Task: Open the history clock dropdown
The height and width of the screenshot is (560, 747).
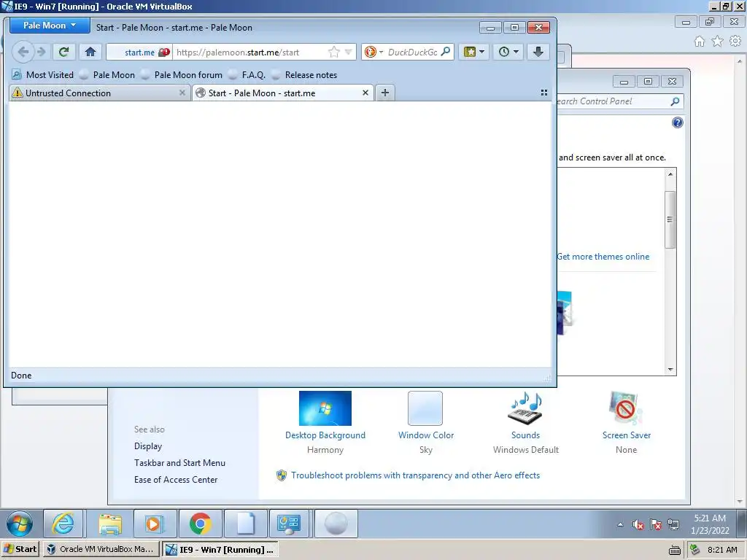Action: (508, 52)
